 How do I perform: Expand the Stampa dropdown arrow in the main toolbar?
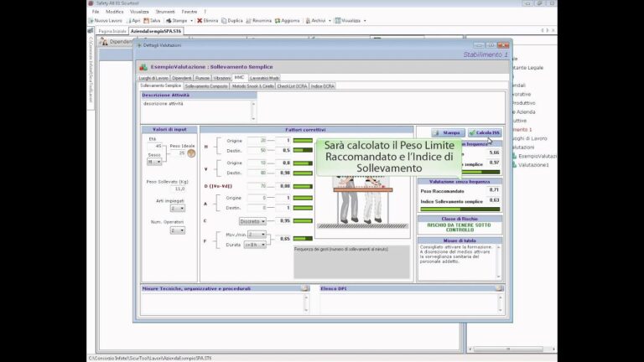point(191,20)
